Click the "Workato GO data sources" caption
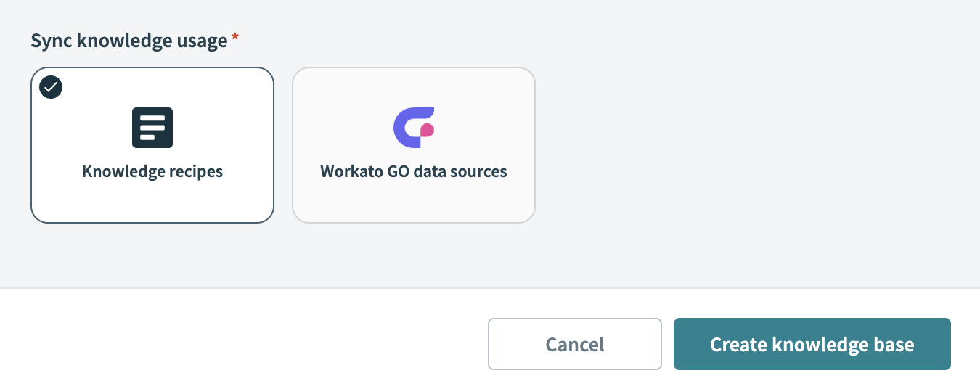Screen dimensions: 980x389 pyautogui.click(x=414, y=172)
